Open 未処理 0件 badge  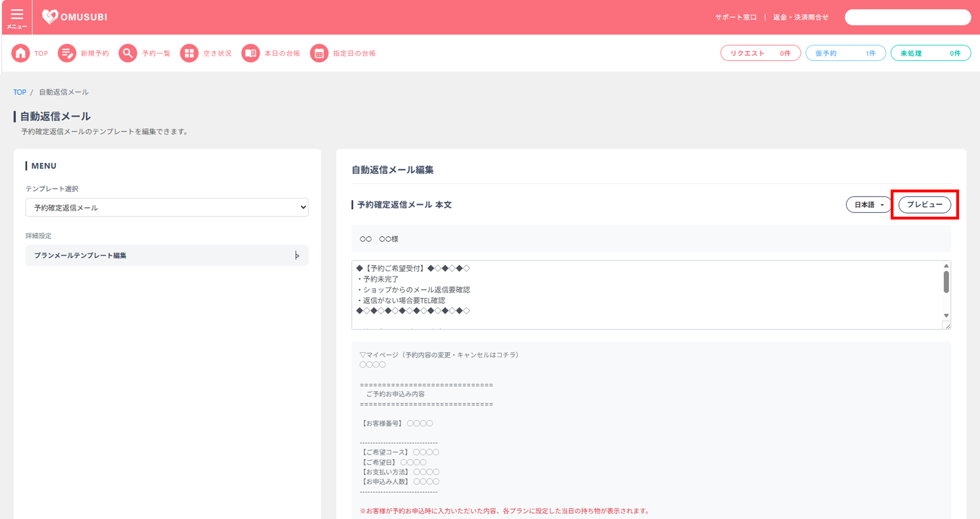[x=930, y=53]
